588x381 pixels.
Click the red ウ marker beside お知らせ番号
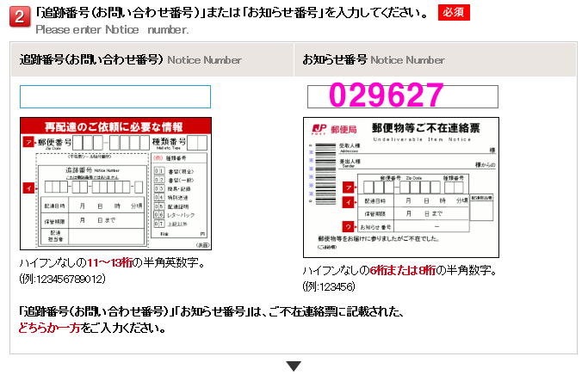click(x=348, y=227)
